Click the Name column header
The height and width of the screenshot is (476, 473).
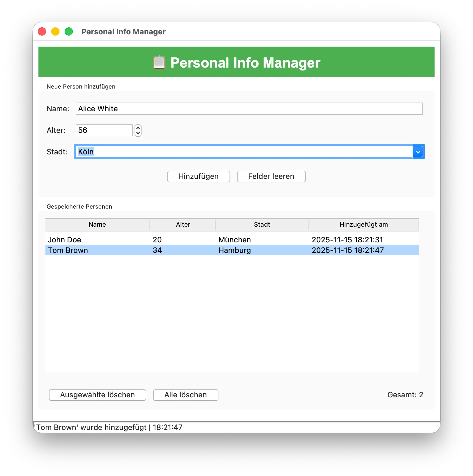click(97, 224)
